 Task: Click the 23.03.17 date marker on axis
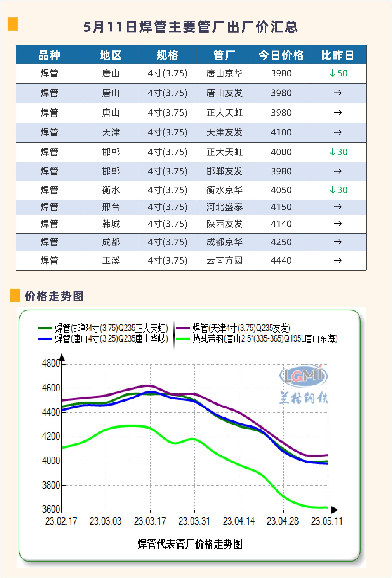150,521
